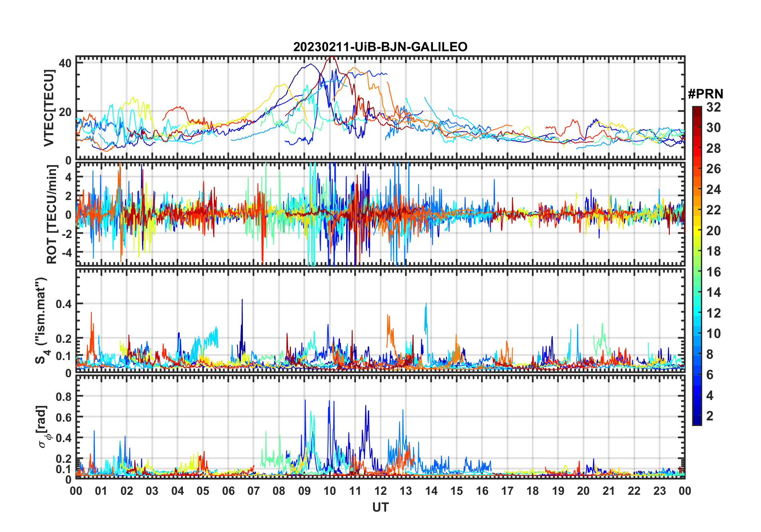761x532 pixels.
Task: Click the colorbar tick label 6
Action: tap(710, 374)
